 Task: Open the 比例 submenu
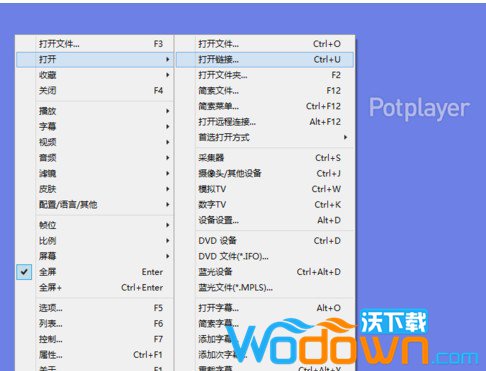(95, 241)
